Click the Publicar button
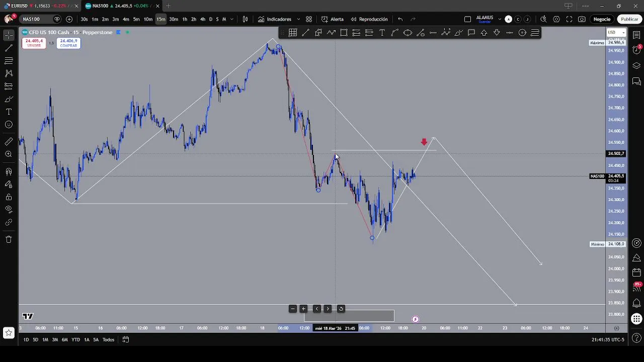Screen dimensions: 644x362 point(629,19)
